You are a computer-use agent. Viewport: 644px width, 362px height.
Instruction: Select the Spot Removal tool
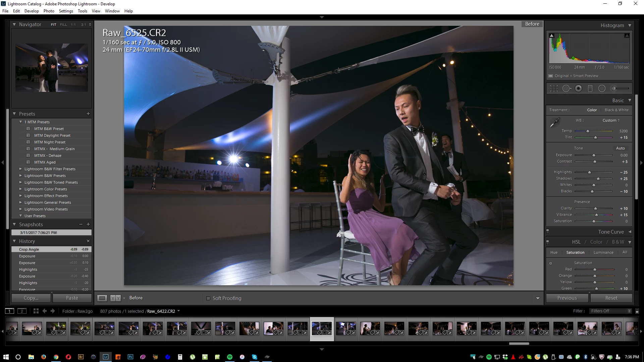pyautogui.click(x=567, y=88)
